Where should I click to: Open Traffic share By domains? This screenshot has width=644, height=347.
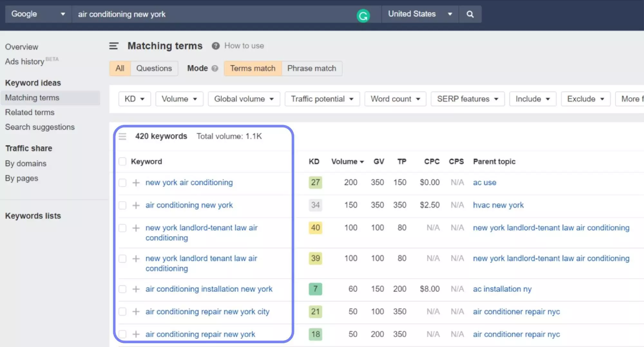pyautogui.click(x=26, y=164)
